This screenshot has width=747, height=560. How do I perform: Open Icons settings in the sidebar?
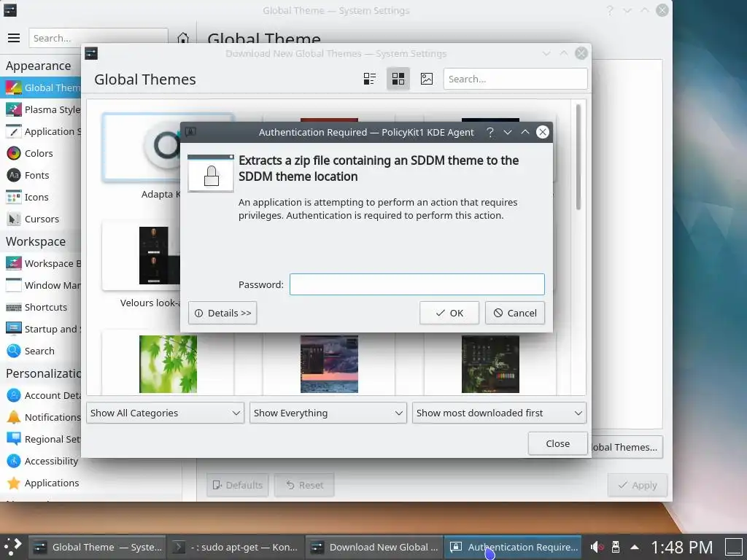[41, 197]
